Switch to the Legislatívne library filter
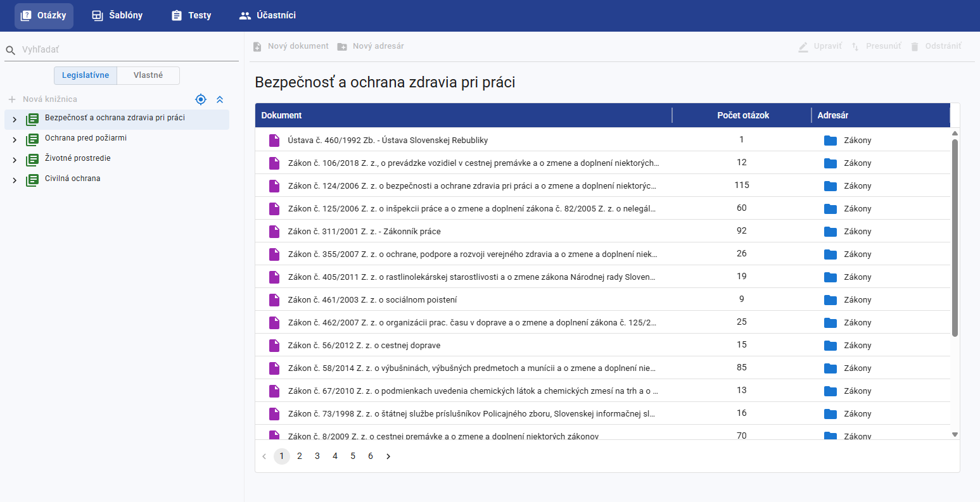The width and height of the screenshot is (980, 502). click(86, 75)
